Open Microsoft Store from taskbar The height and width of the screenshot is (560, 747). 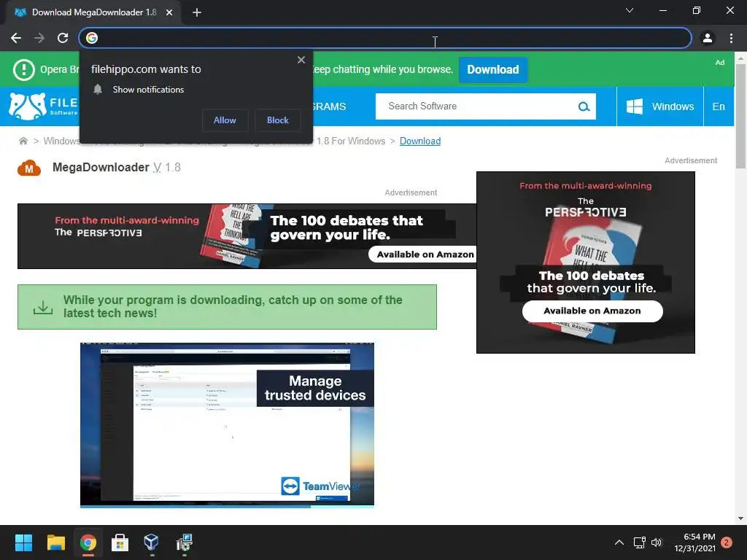(120, 542)
